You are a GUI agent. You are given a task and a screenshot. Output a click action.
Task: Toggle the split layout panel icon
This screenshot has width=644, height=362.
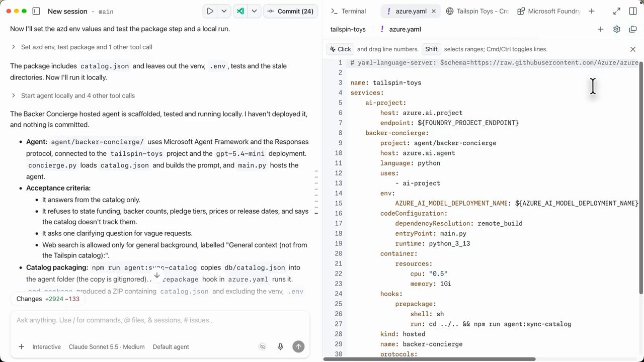(633, 11)
